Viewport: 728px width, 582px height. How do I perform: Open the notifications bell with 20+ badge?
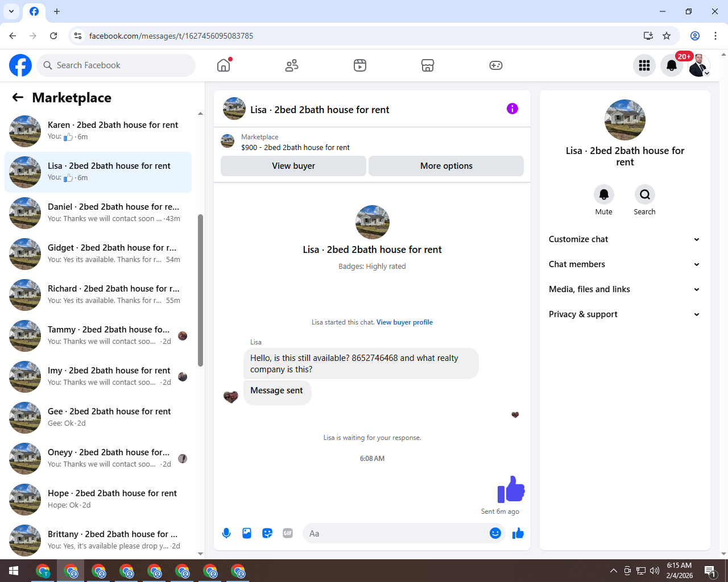coord(672,65)
